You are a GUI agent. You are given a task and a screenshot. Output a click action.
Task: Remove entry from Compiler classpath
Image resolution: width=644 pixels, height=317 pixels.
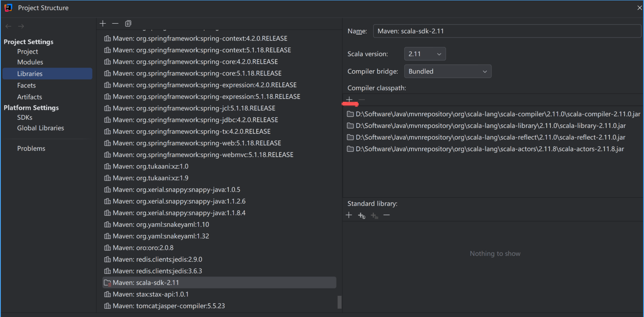pyautogui.click(x=362, y=100)
